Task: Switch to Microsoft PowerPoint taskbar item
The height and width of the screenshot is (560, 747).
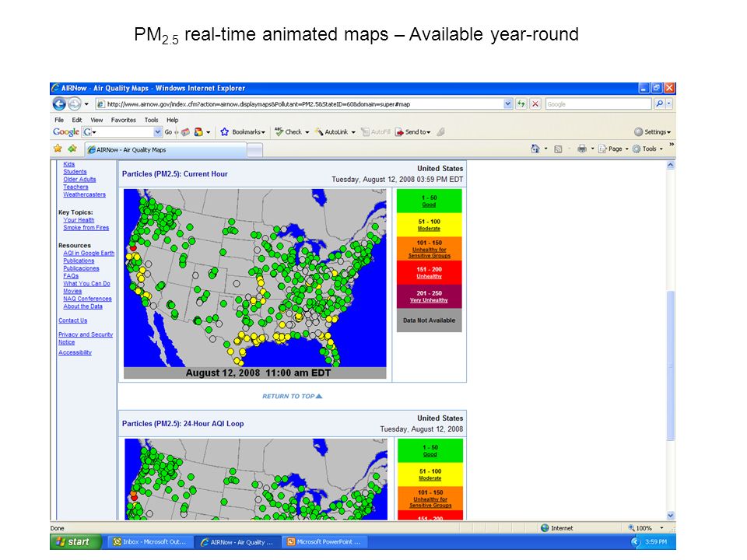Action: 324,542
